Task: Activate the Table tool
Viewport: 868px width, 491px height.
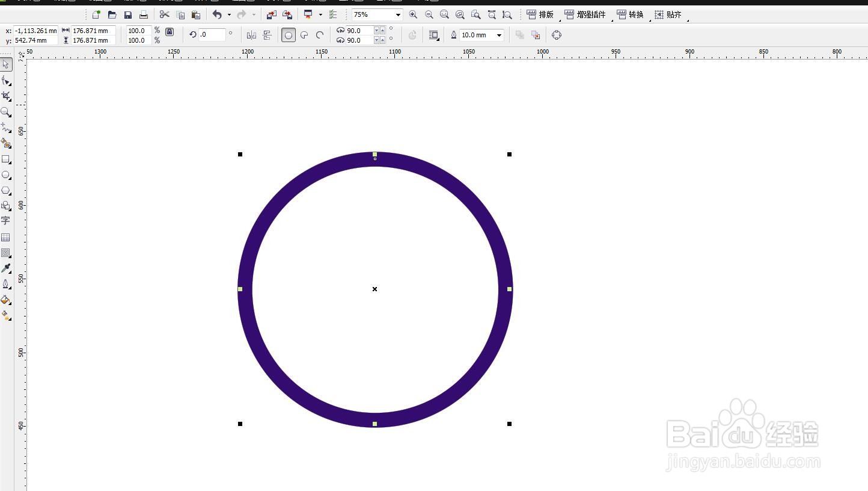Action: [x=6, y=237]
